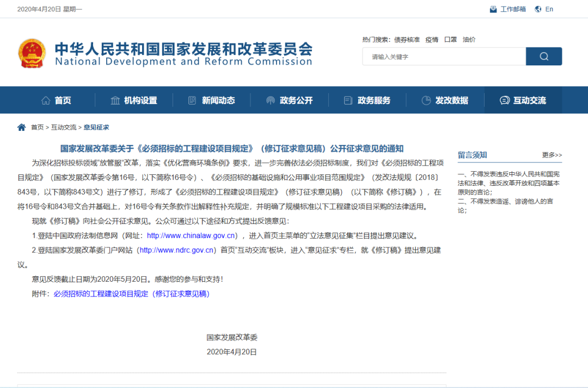Click the megaphone icon beside 政务公开
This screenshot has height=388, width=588.
(270, 100)
